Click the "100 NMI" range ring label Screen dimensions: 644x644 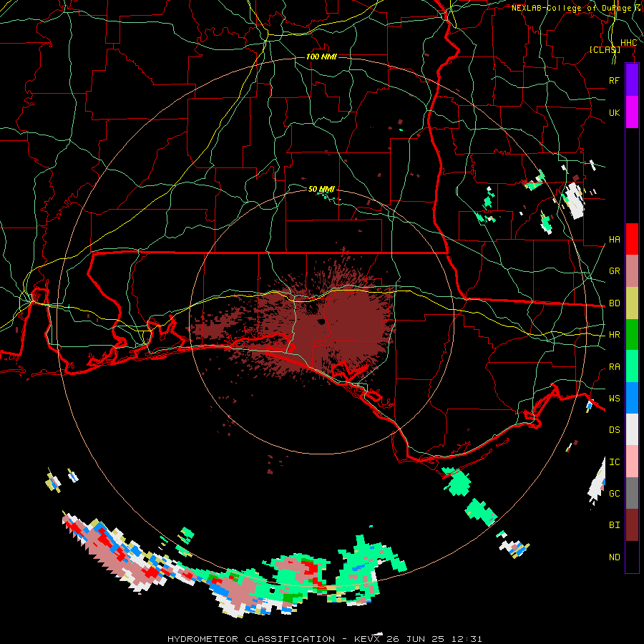coord(321,57)
